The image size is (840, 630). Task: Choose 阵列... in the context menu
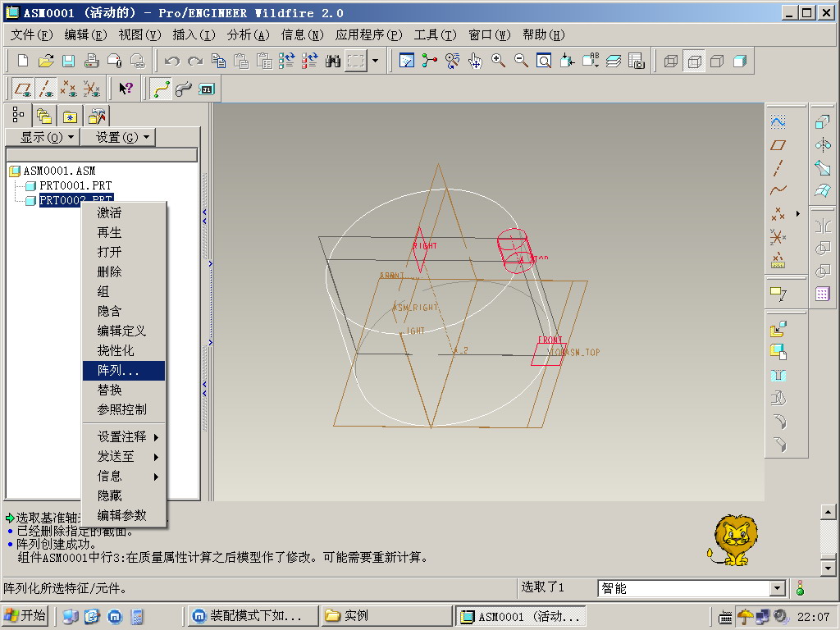click(124, 370)
